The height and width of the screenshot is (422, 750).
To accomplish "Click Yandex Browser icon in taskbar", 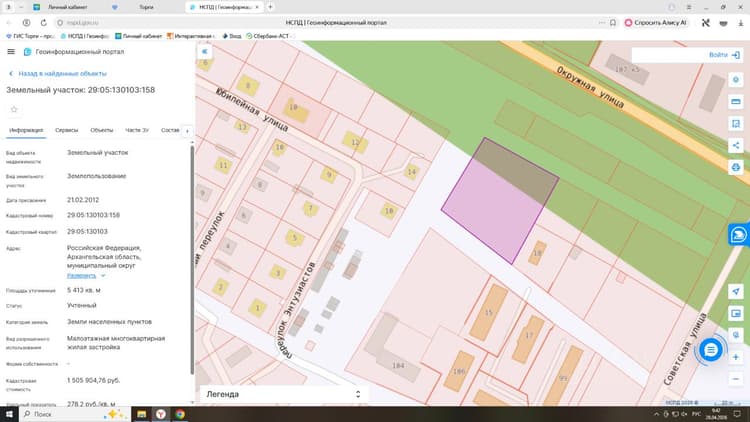I will click(x=161, y=414).
